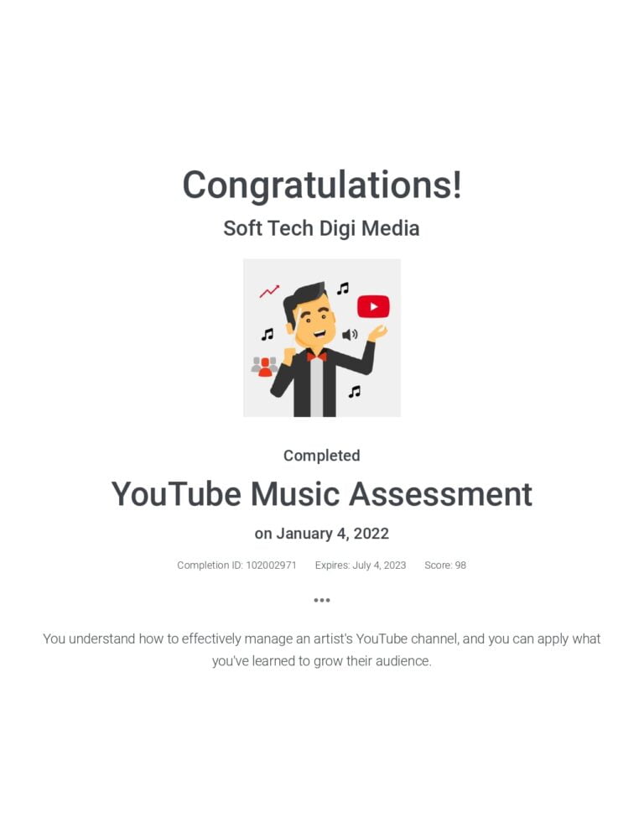
Task: Click the music note above the YouTube logo
Action: pyautogui.click(x=343, y=289)
